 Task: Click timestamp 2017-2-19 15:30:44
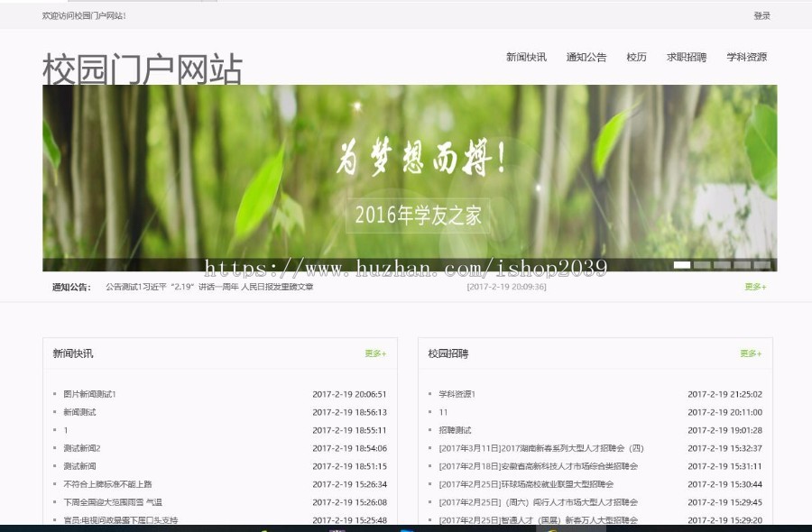pos(725,484)
